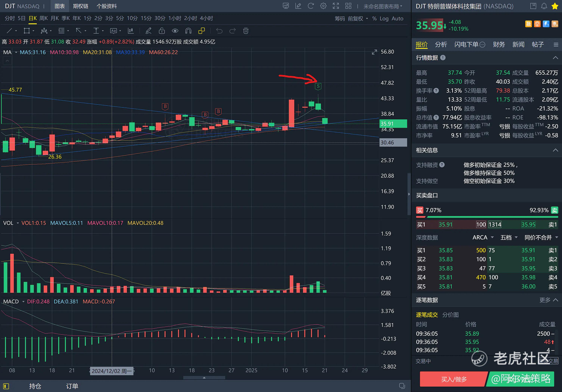Image resolution: width=562 pixels, height=392 pixels.
Task: Open the candlestick chart style tool
Action: [131, 31]
